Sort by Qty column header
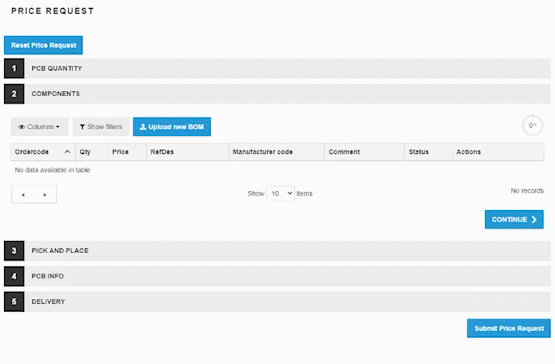Image resolution: width=555 pixels, height=364 pixels. pyautogui.click(x=91, y=152)
